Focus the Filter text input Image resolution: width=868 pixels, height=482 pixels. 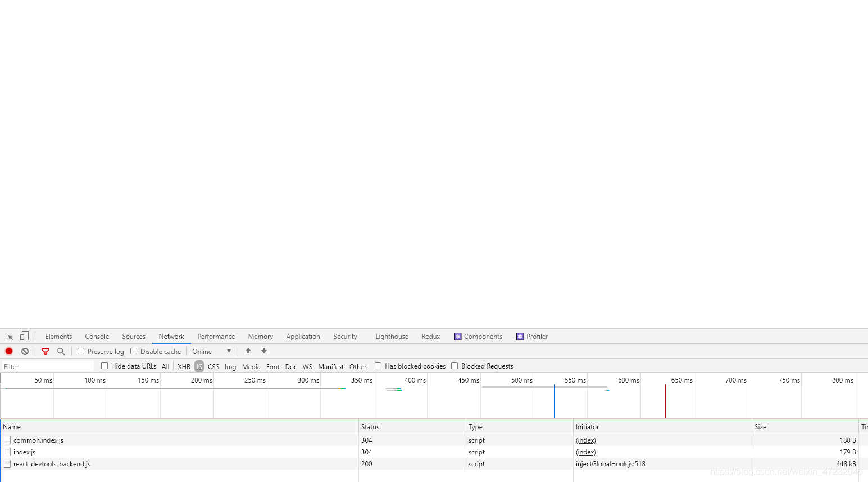coord(48,366)
